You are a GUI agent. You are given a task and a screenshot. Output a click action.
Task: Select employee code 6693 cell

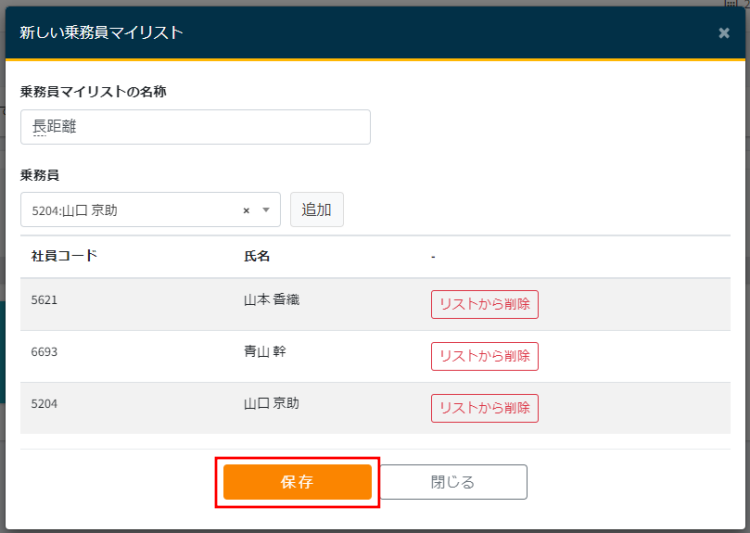click(x=45, y=351)
